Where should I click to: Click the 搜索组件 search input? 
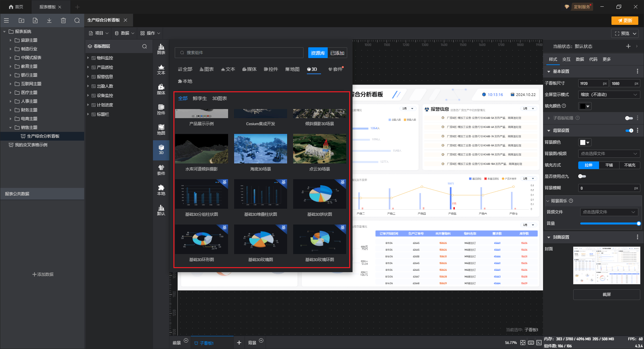[239, 53]
